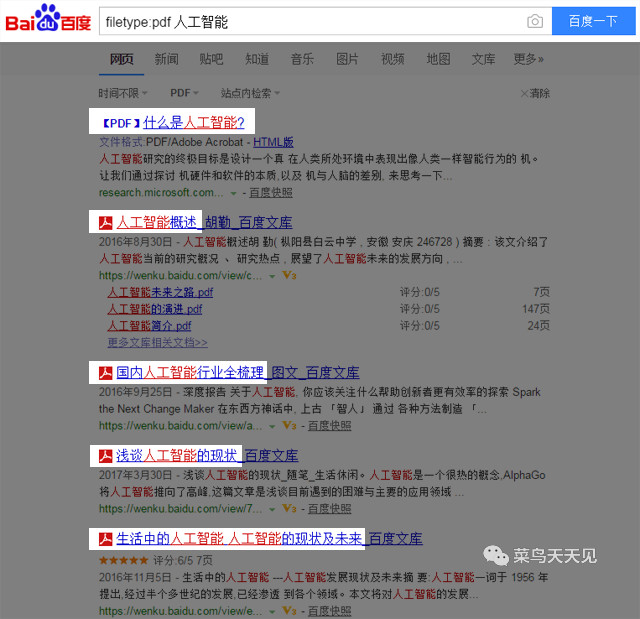Screen dimensions: 640x619
Task: Open 人工智能的演进.pdf link
Action: pos(155,309)
